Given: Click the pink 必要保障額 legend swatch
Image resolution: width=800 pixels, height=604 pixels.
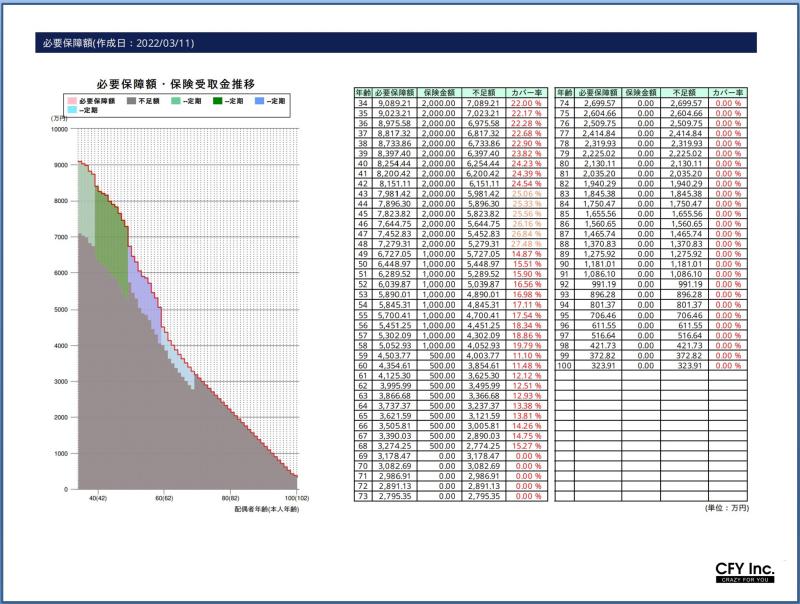Looking at the screenshot, I should 72,101.
